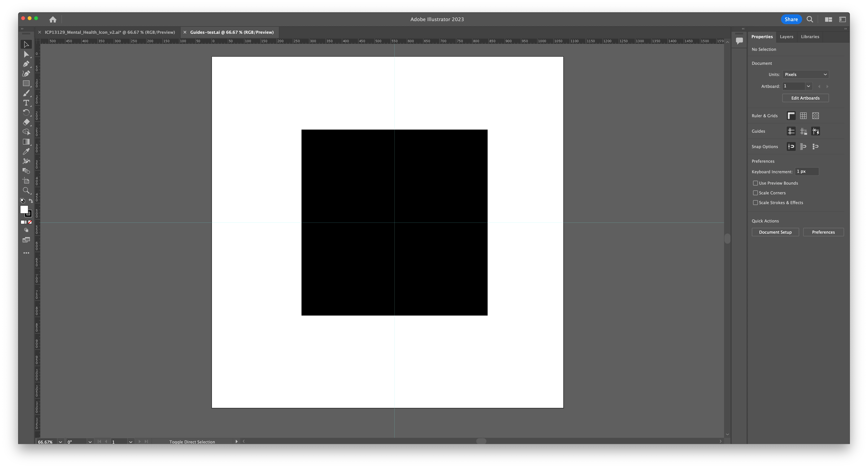Screen dimensions: 868x468
Task: Open Document Setup
Action: click(x=775, y=232)
